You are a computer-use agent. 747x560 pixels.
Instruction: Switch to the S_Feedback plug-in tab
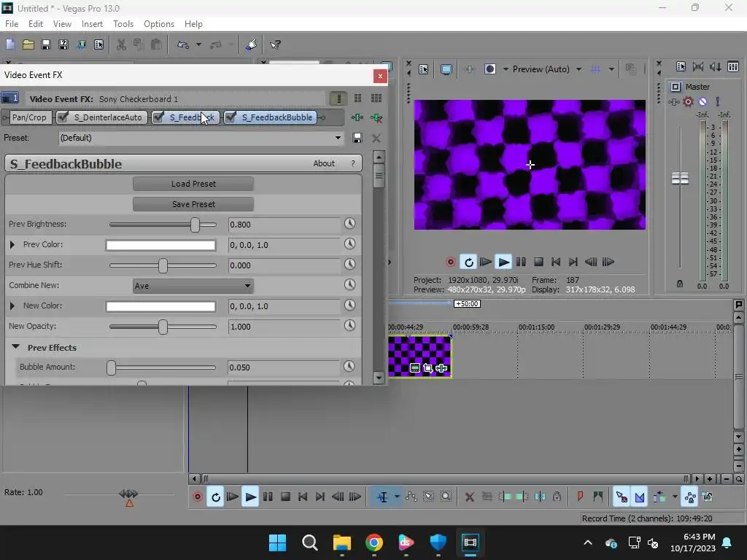[190, 117]
